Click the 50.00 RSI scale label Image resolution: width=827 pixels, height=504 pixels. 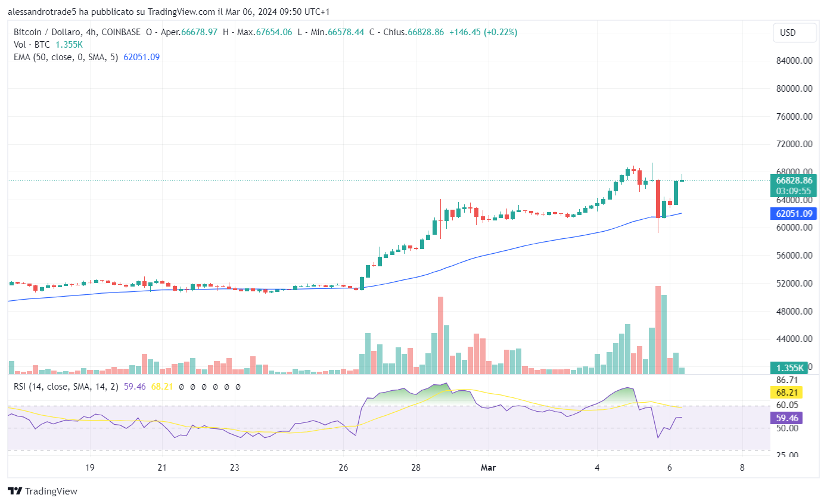[786, 428]
